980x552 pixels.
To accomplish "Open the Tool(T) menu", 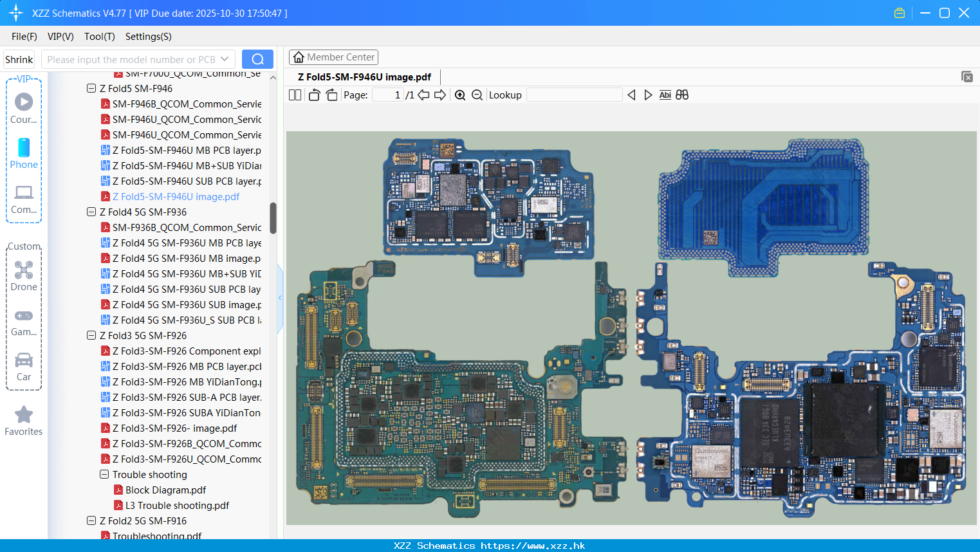I will click(x=100, y=37).
